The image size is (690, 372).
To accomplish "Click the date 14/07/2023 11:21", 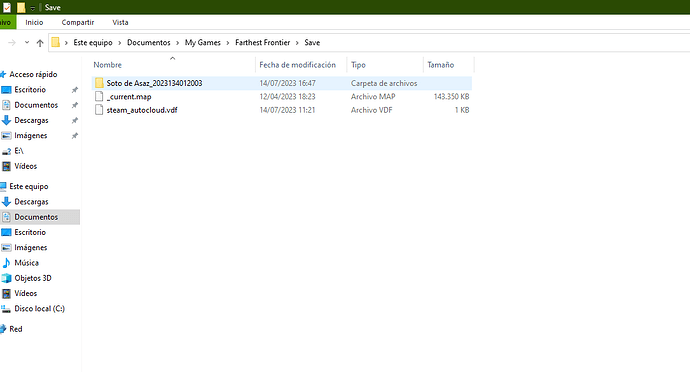I will click(287, 110).
